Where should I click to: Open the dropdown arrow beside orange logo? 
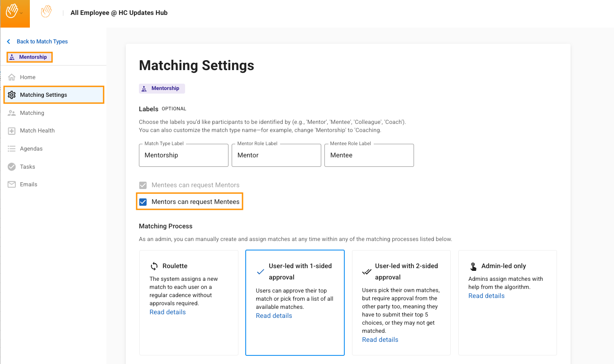(x=21, y=14)
